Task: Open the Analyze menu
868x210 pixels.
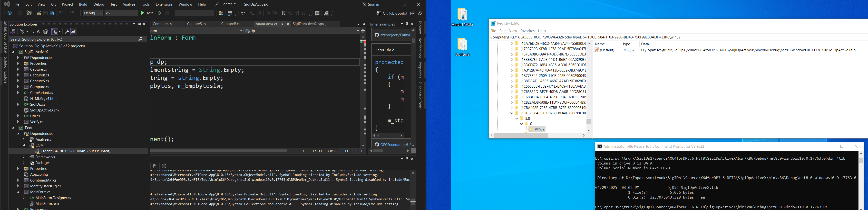Action: pyautogui.click(x=129, y=4)
